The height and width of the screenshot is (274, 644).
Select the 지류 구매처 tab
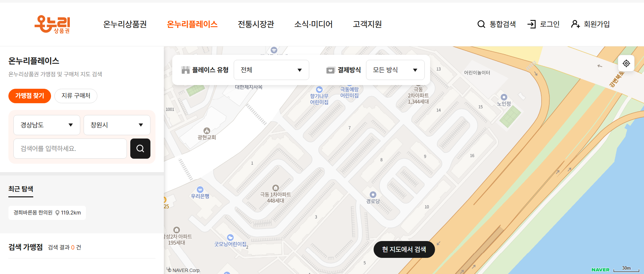point(76,96)
